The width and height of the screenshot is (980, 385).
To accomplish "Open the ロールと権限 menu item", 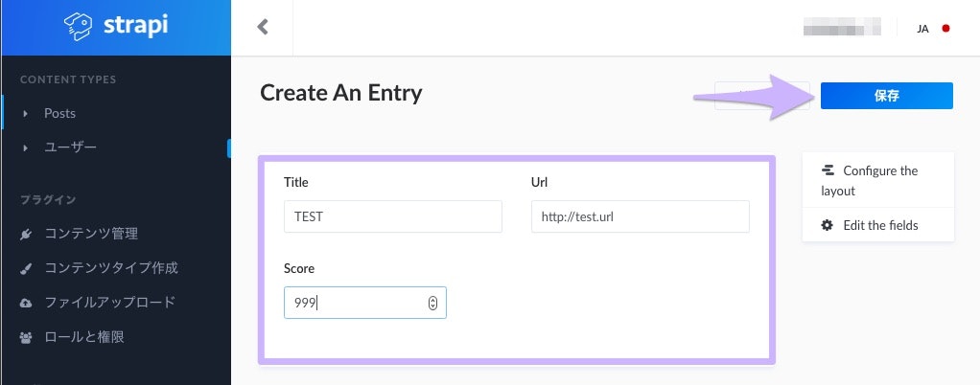I will click(84, 337).
